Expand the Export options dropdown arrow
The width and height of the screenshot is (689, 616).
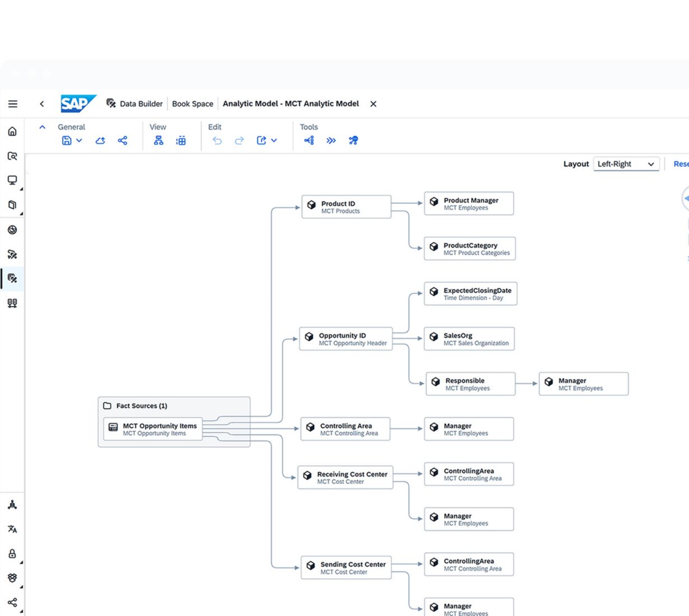(274, 141)
